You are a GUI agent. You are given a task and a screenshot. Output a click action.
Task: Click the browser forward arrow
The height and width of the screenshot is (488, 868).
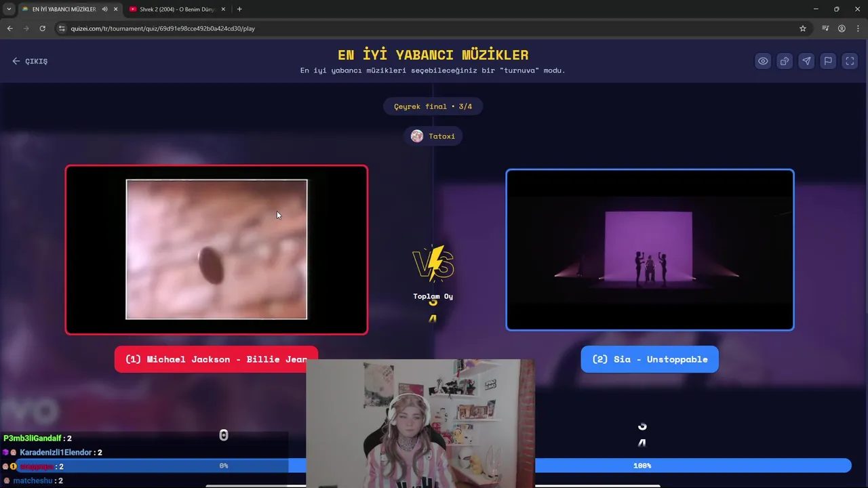click(26, 28)
